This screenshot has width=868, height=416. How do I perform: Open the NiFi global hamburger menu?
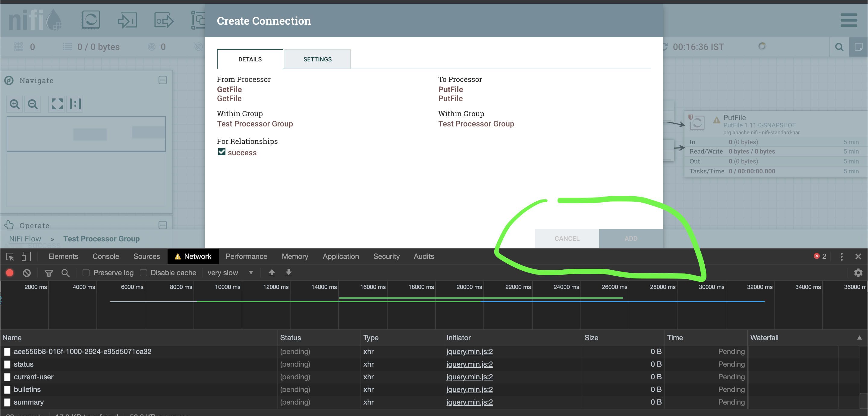tap(848, 20)
